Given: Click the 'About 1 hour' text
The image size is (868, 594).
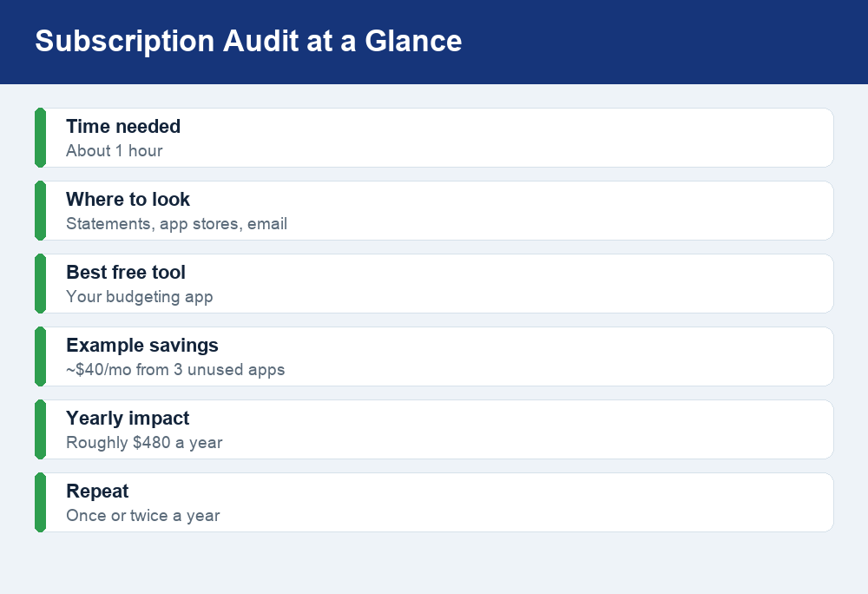Looking at the screenshot, I should click(115, 150).
